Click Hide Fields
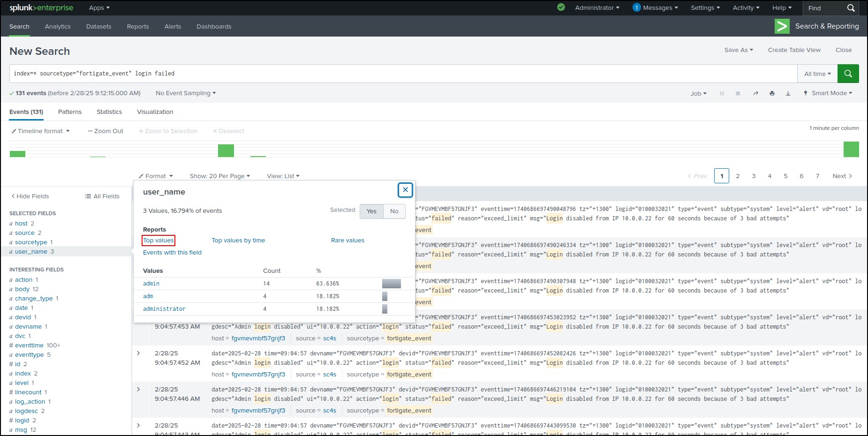868x436 pixels. tap(30, 196)
